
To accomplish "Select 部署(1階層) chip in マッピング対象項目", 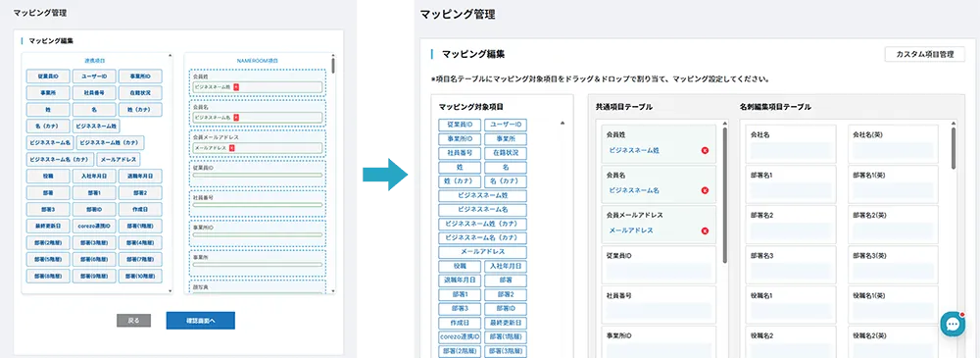I will click(506, 337).
